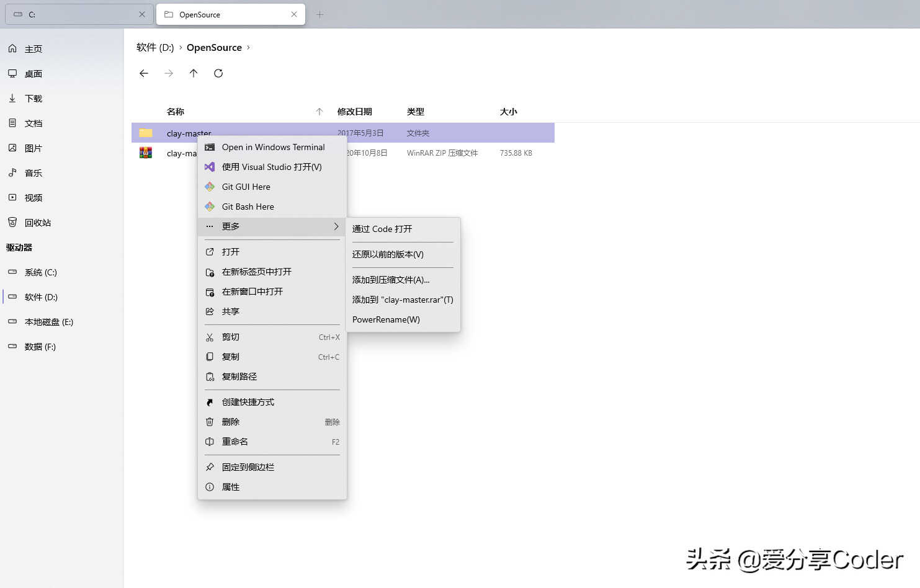Sort by the 名称 column header
Viewport: 920px width, 588px height.
pos(176,112)
